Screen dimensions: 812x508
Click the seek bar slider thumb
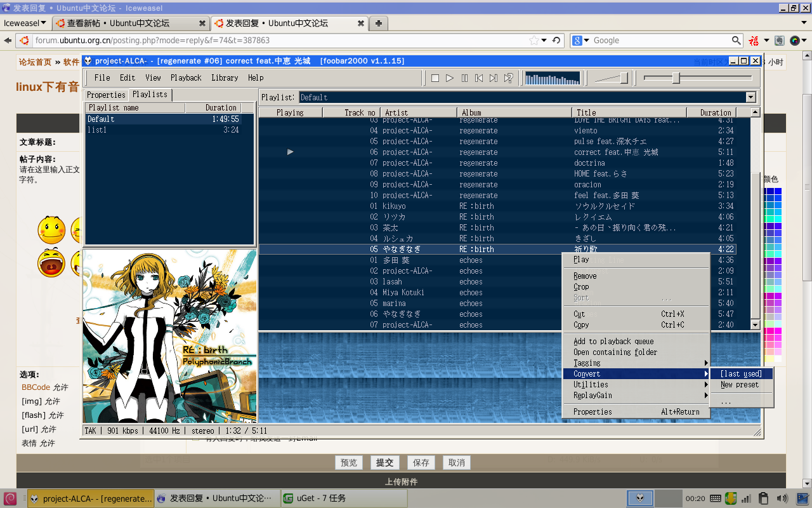click(676, 78)
